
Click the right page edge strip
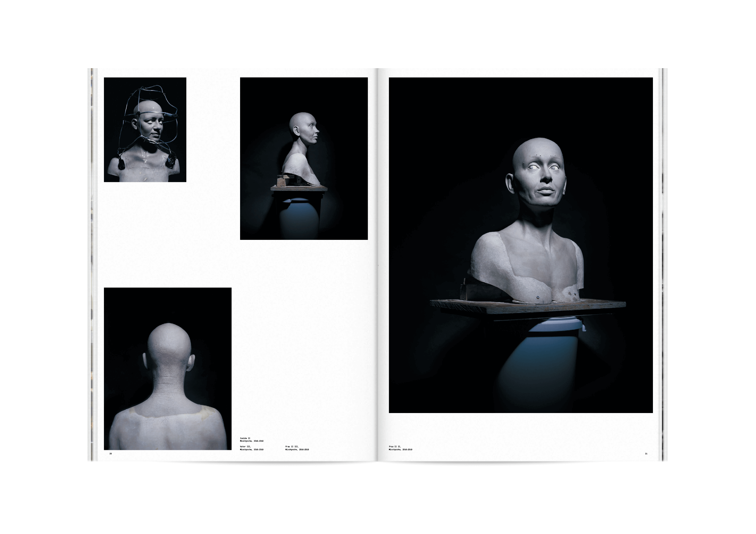663,263
